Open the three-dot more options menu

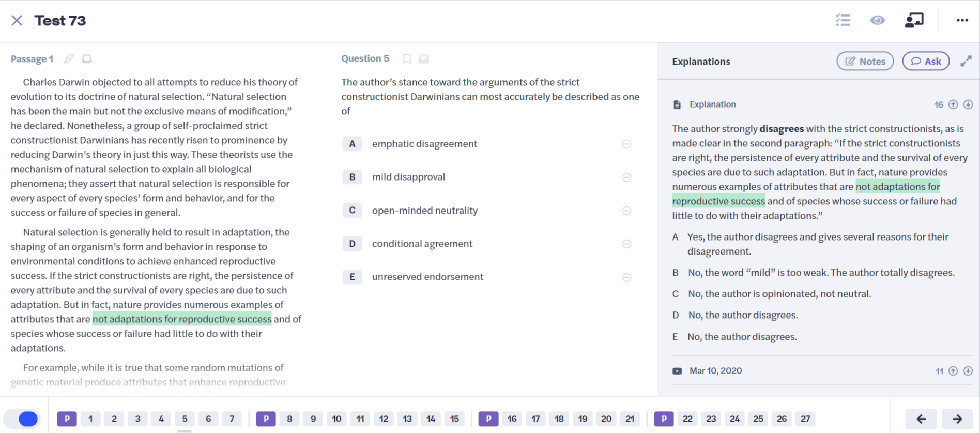(962, 20)
